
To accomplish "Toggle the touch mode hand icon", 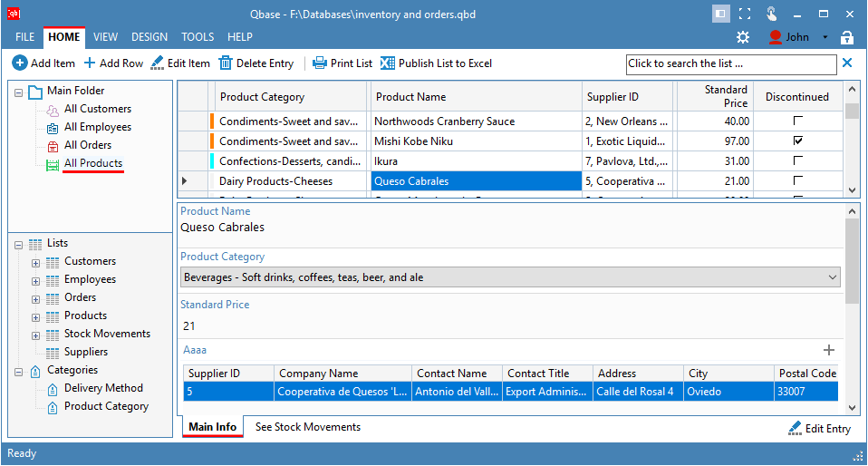I will click(771, 14).
